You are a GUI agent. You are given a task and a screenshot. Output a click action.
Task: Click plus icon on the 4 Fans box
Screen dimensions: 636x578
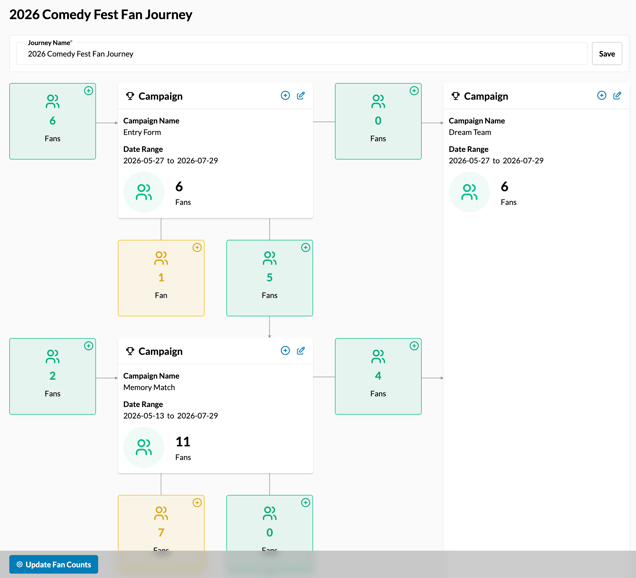click(x=414, y=346)
